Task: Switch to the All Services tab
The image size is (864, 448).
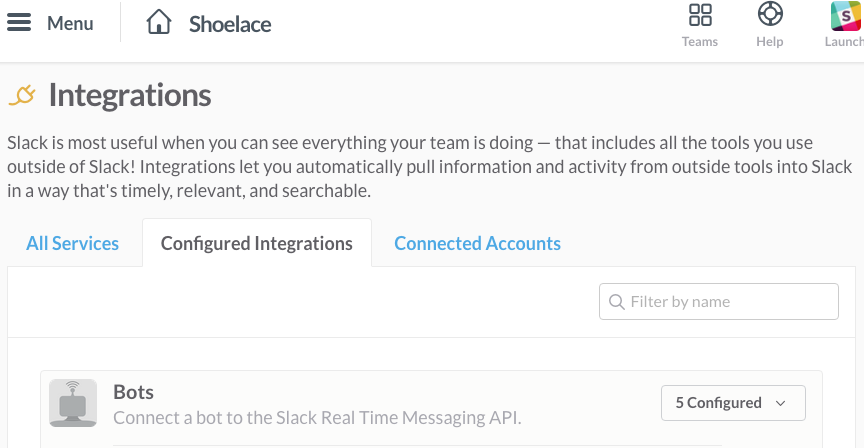Action: click(x=73, y=243)
